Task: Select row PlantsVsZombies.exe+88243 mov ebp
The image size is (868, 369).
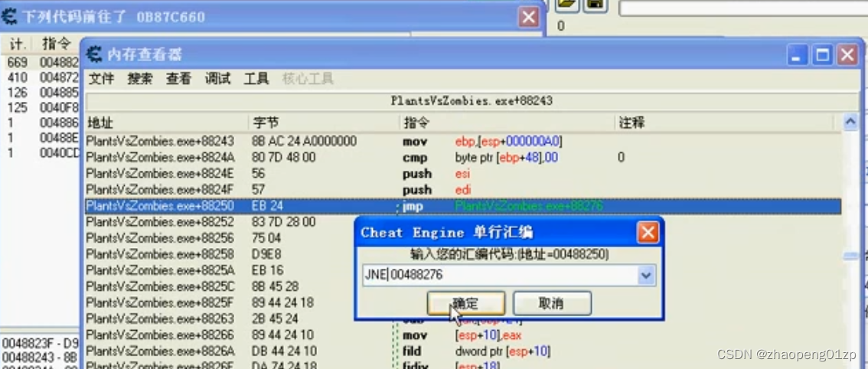Action: coord(463,142)
